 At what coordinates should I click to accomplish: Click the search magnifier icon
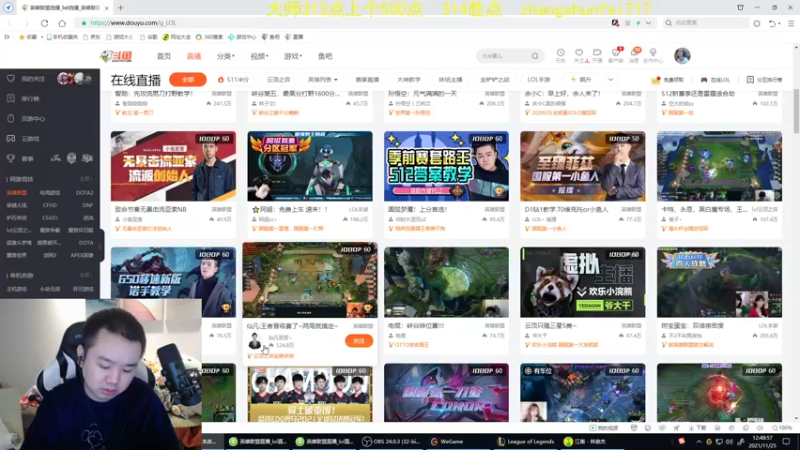[535, 56]
